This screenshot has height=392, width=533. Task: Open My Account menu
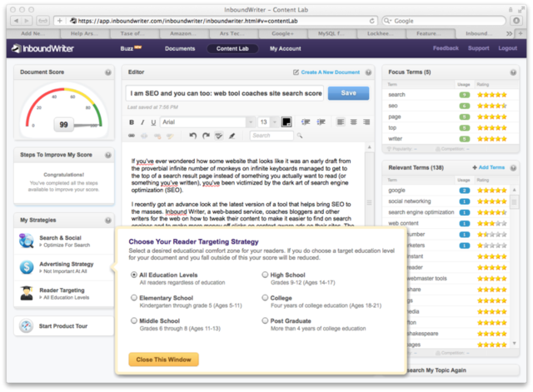tap(285, 48)
